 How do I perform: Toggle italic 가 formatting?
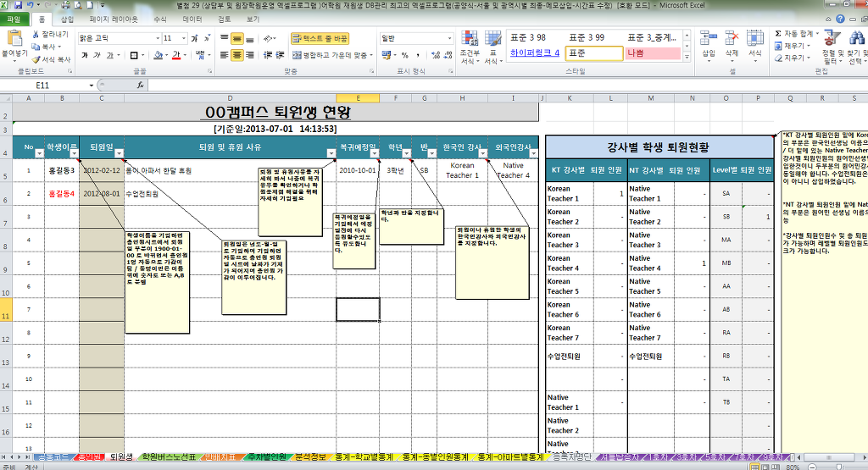pyautogui.click(x=97, y=55)
